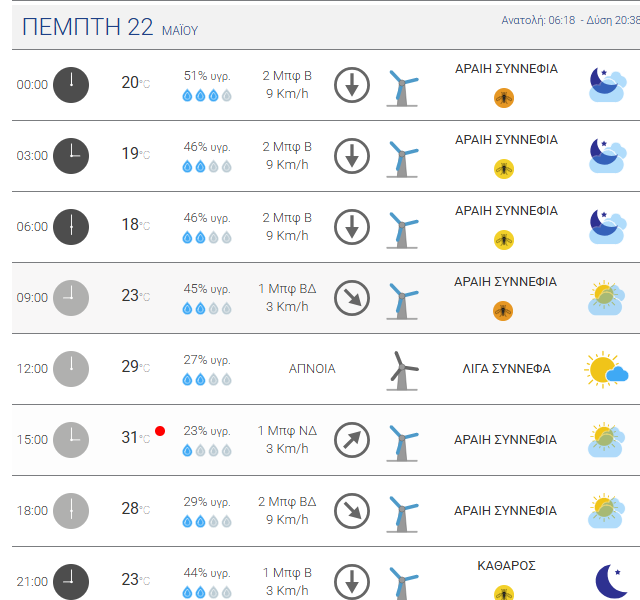Click the yellow mosquito badge at 03:00
Image resolution: width=640 pixels, height=600 pixels.
pos(504,169)
